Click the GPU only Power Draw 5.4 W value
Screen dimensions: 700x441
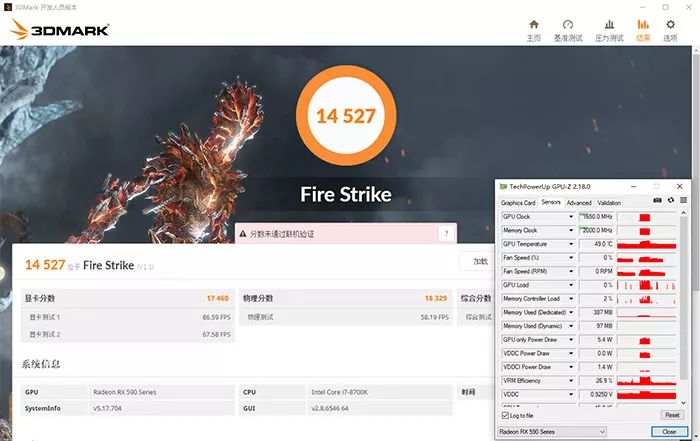click(596, 340)
